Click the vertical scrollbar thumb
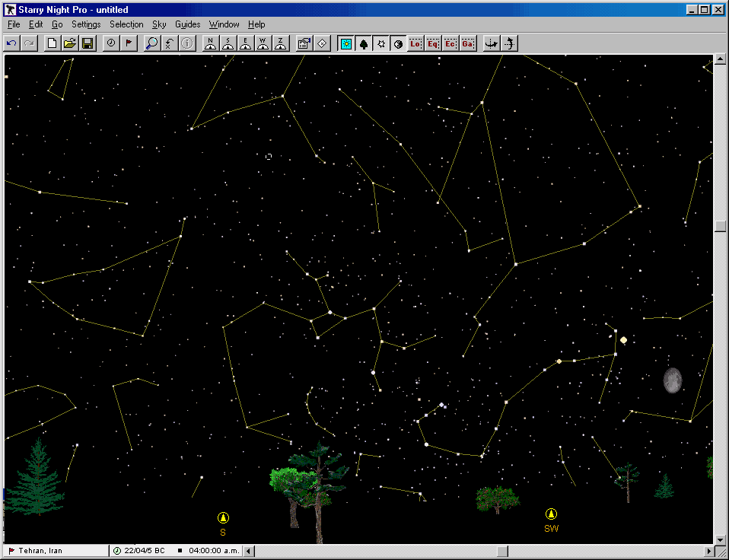Viewport: 729px width, 560px height. pyautogui.click(x=720, y=226)
